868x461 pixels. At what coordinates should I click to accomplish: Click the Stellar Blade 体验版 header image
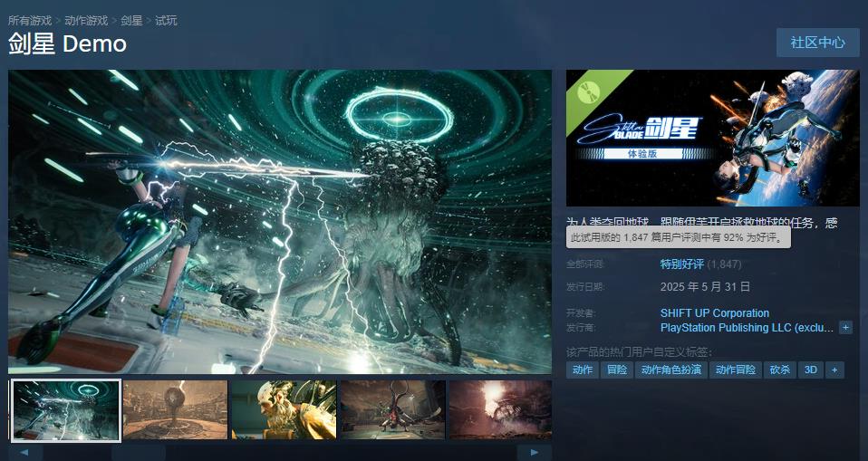(x=712, y=139)
